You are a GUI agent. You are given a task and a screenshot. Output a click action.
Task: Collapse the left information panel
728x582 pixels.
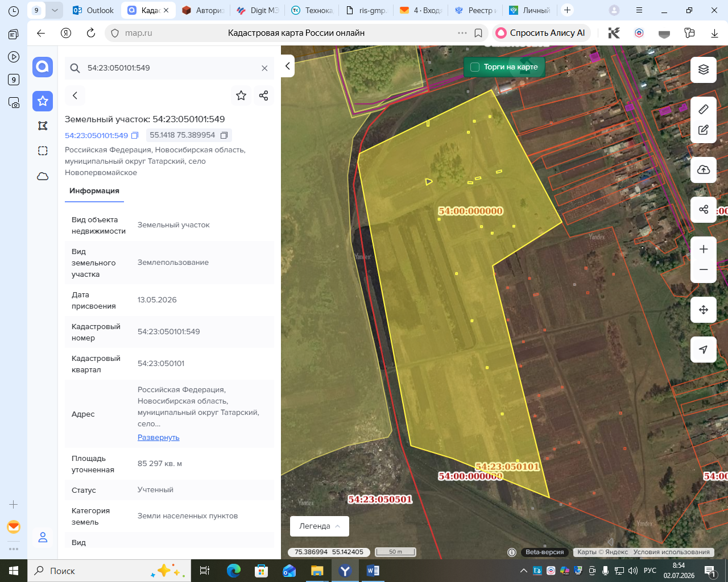[x=288, y=66]
